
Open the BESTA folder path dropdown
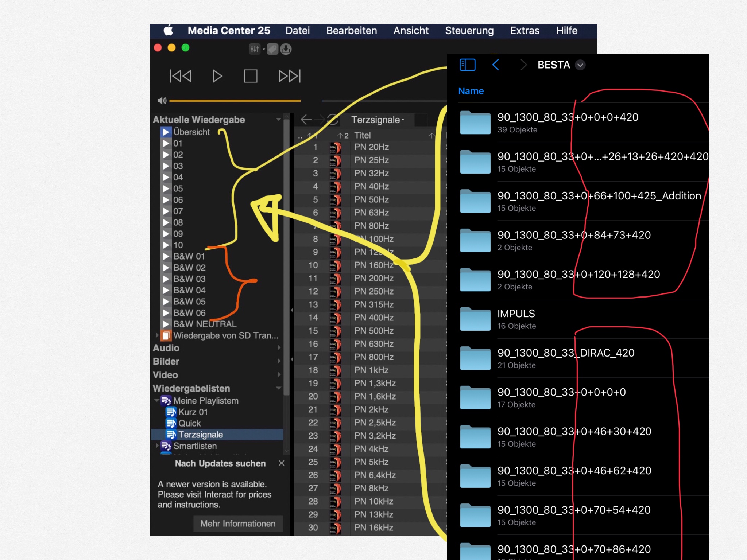pyautogui.click(x=580, y=65)
